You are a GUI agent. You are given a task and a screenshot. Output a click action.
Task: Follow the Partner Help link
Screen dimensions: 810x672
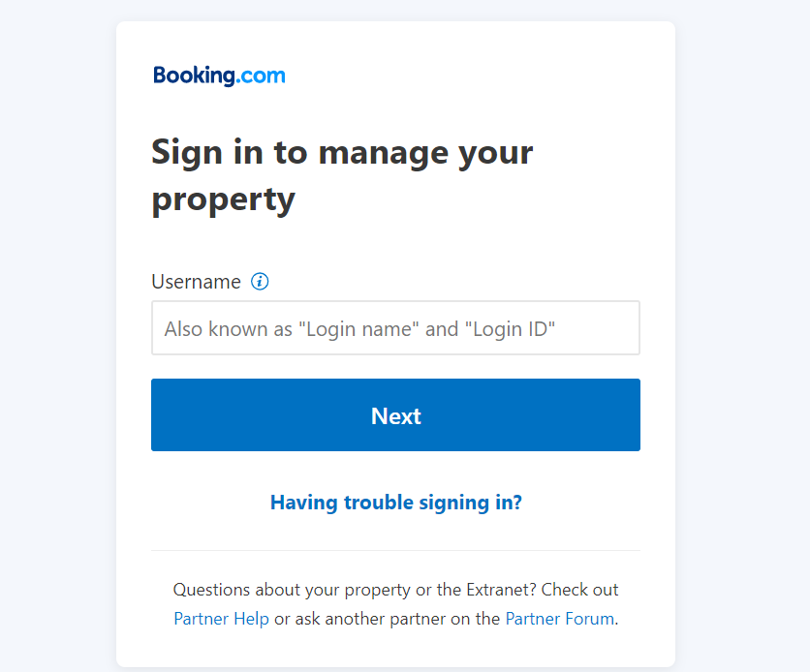coord(221,619)
